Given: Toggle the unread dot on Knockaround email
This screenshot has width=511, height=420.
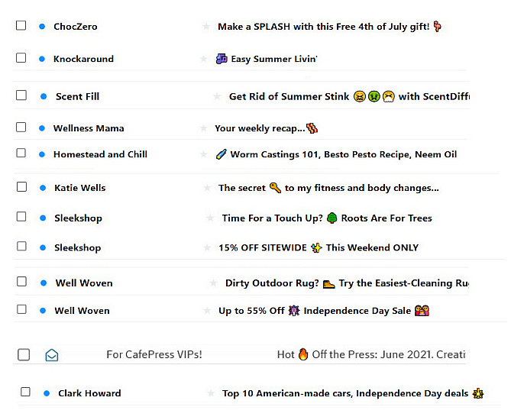Looking at the screenshot, I should 42,59.
